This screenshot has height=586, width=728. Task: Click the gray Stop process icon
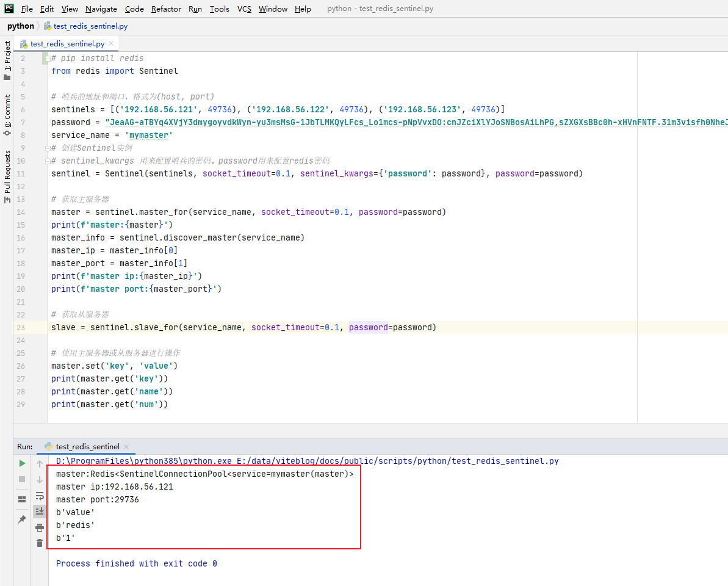coord(22,479)
